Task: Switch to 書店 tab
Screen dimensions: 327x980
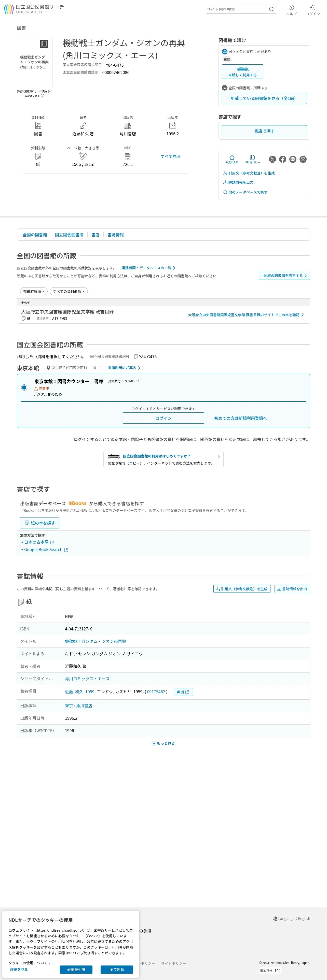Action: click(95, 235)
